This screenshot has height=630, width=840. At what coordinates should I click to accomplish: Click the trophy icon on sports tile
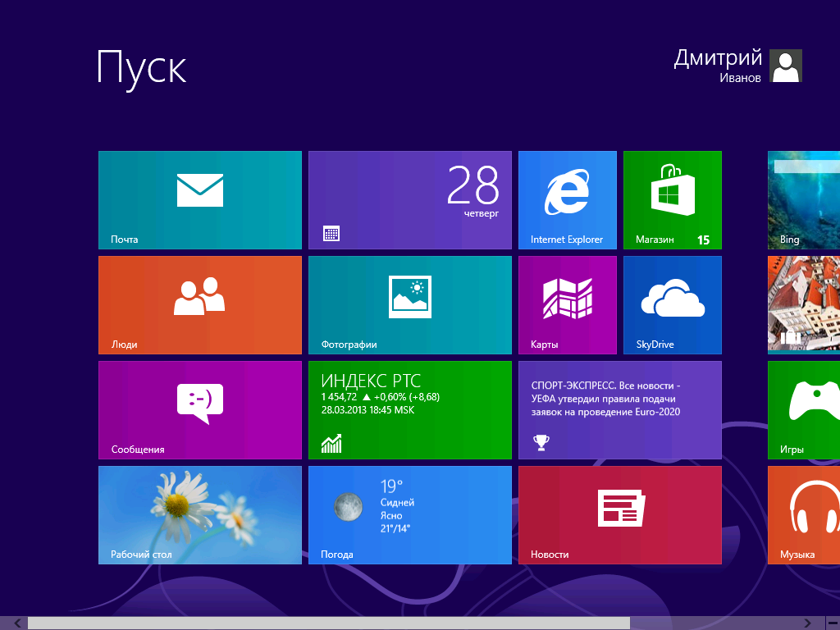click(541, 442)
